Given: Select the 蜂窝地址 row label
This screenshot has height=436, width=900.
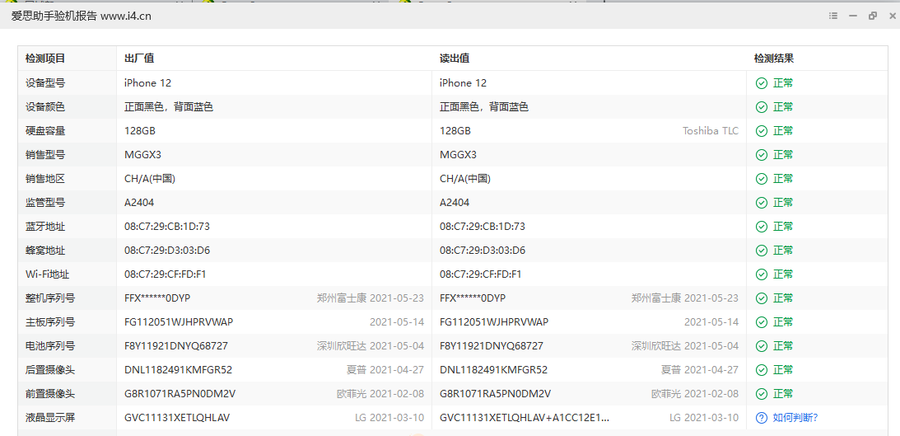Looking at the screenshot, I should pyautogui.click(x=45, y=251).
